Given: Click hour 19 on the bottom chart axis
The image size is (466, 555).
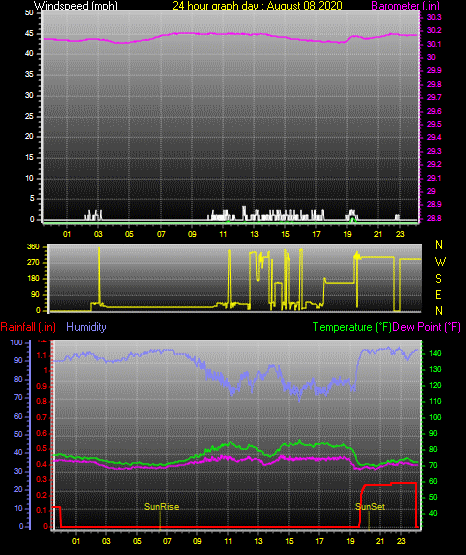Looking at the screenshot, I should click(x=350, y=541).
